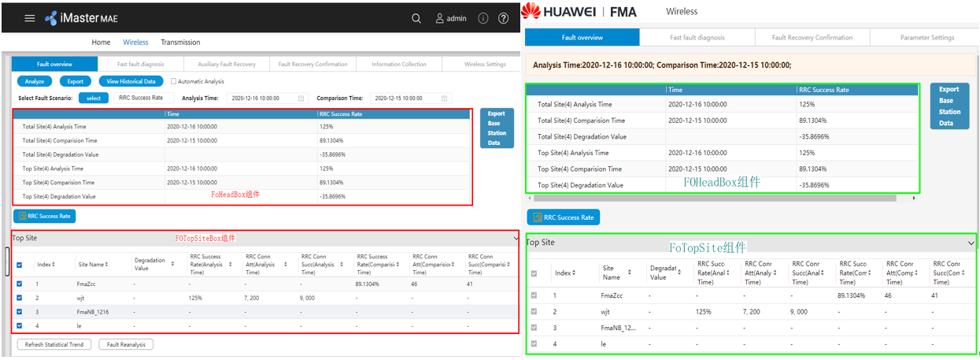Open Fault Recovery Confirmation tab in FMA window

[812, 37]
